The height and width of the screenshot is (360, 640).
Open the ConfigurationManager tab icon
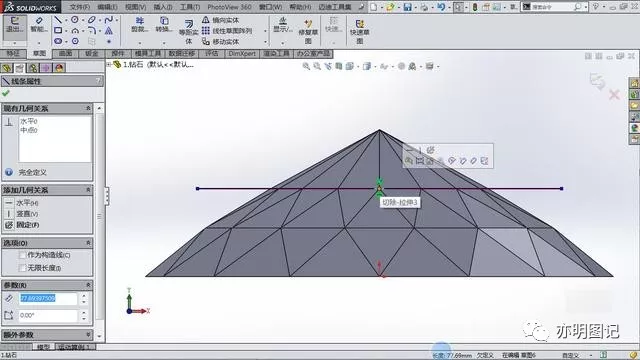tap(33, 68)
